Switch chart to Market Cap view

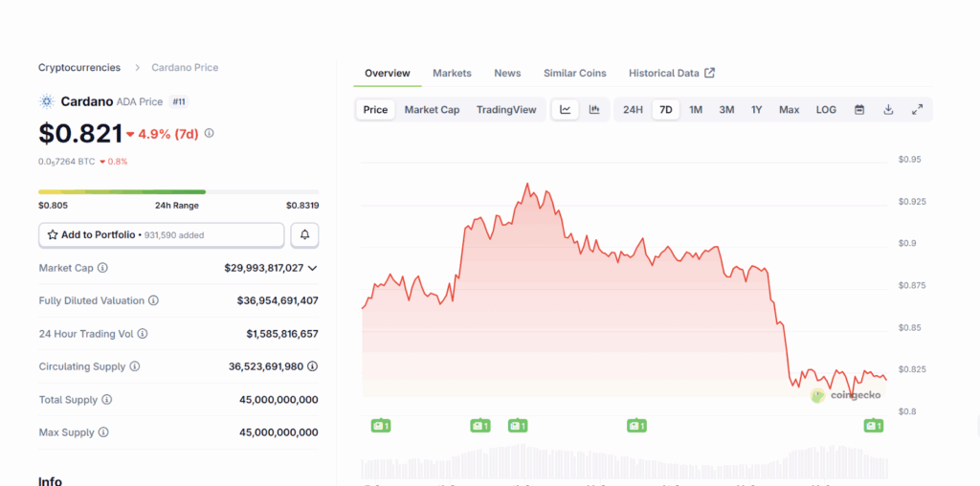432,110
